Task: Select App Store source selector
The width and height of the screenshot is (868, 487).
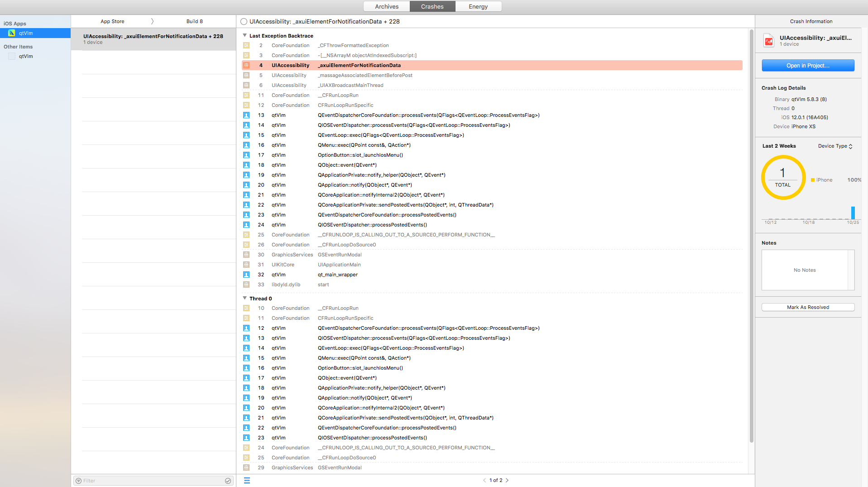Action: point(112,21)
